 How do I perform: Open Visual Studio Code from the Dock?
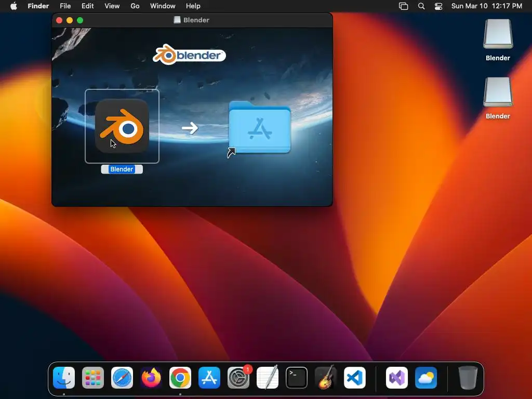(x=355, y=378)
